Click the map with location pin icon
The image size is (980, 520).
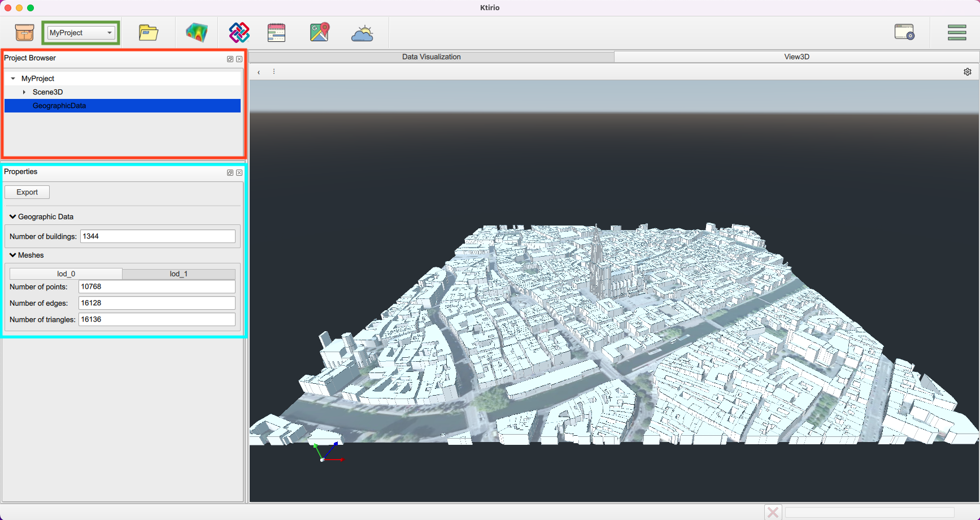pos(319,33)
